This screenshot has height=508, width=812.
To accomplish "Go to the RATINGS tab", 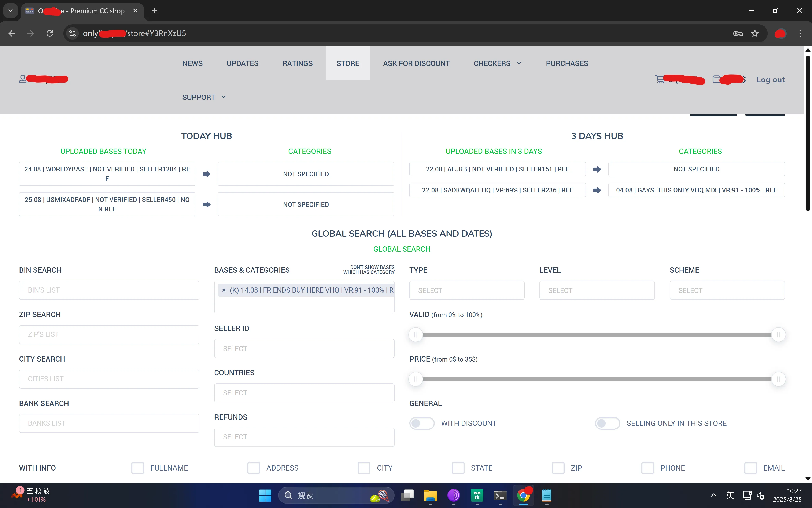I will pos(297,63).
